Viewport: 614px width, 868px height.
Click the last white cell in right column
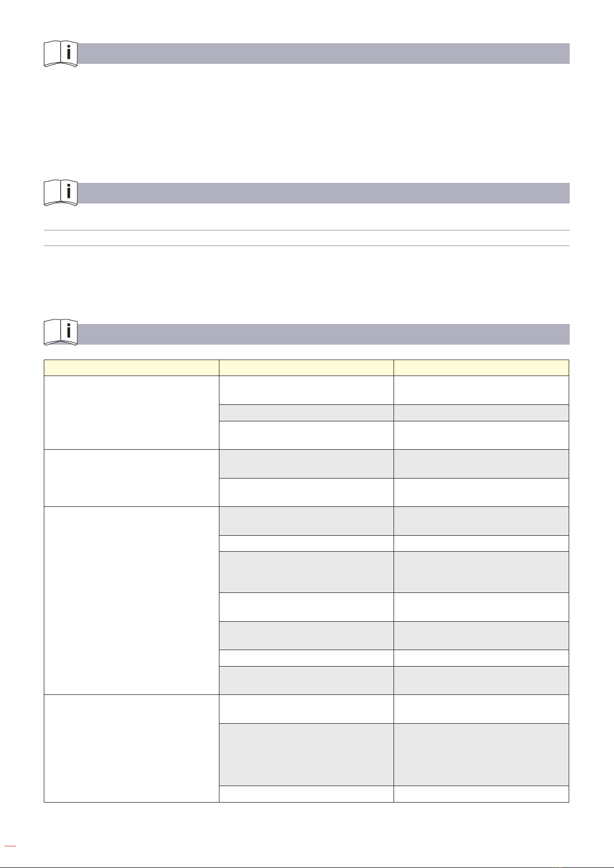pyautogui.click(x=481, y=794)
